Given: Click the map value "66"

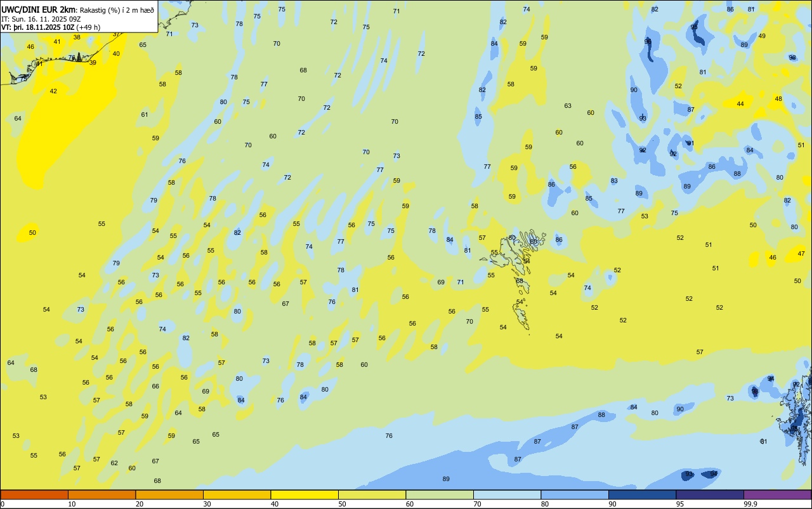Looking at the screenshot, I should (x=155, y=386).
